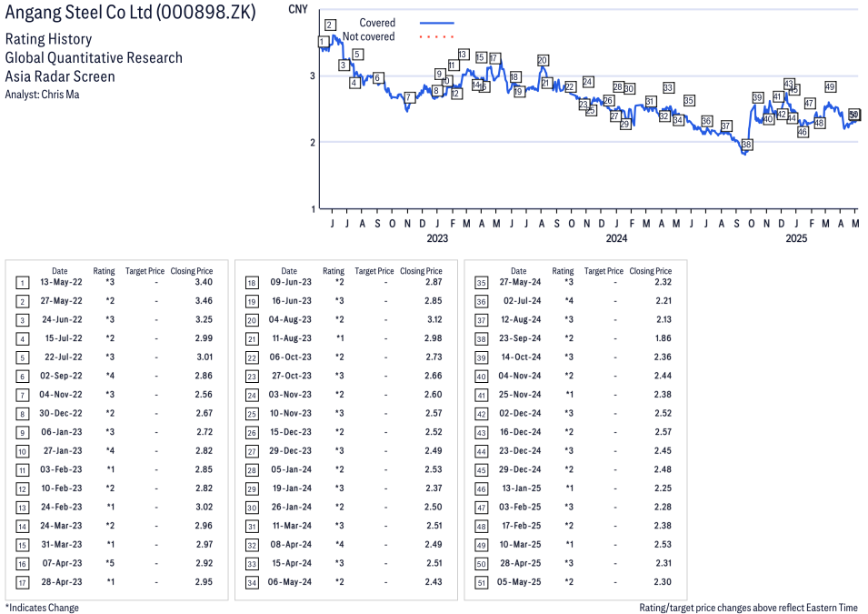Screen dimensions: 868x614
Task: Click closing price 3.12
Action: coord(434,320)
